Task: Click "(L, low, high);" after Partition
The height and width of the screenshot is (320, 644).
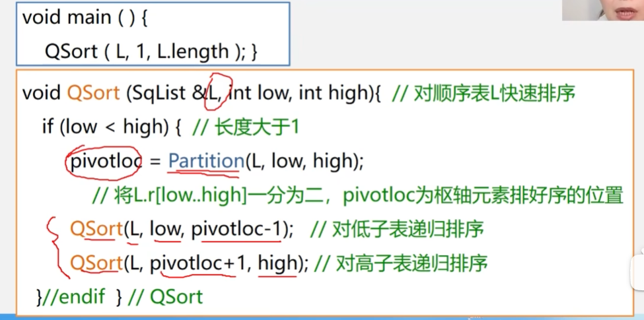Action: 304,162
